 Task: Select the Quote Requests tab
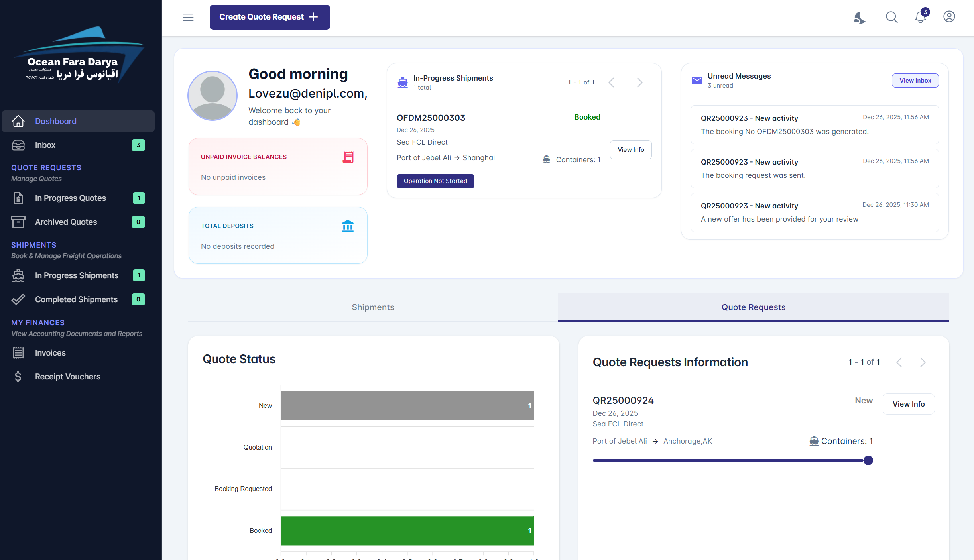click(753, 307)
